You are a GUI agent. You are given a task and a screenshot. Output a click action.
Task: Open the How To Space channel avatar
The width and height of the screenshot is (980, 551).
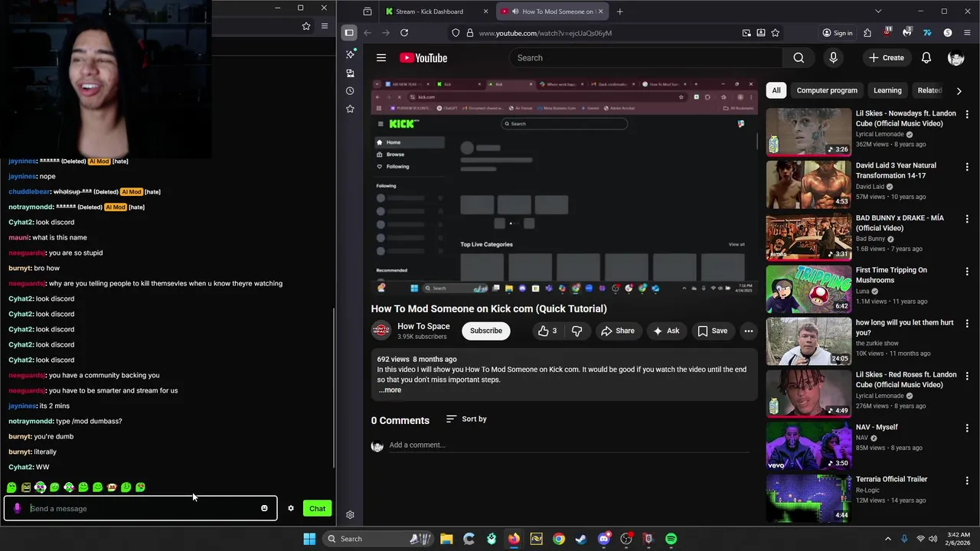pyautogui.click(x=381, y=331)
